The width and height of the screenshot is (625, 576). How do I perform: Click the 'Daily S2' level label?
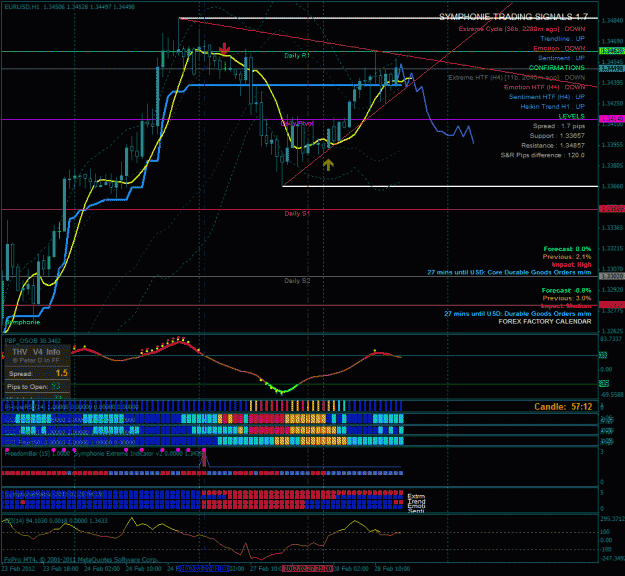click(297, 281)
